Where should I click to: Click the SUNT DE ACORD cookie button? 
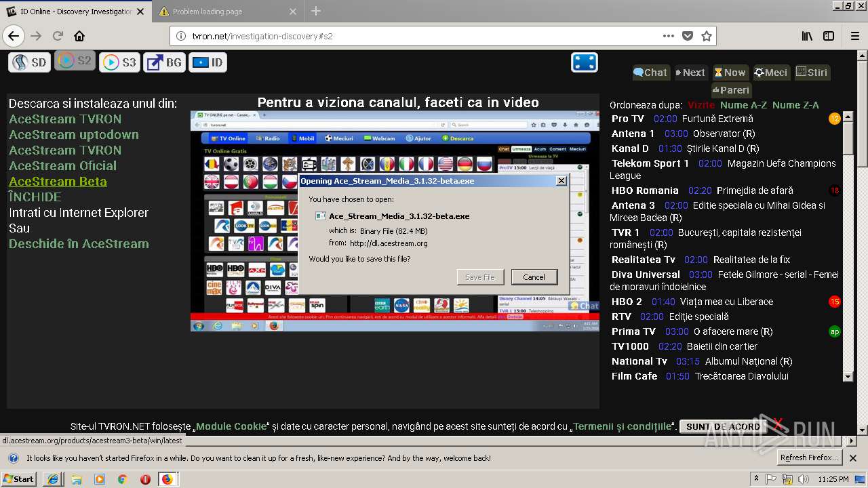point(723,426)
